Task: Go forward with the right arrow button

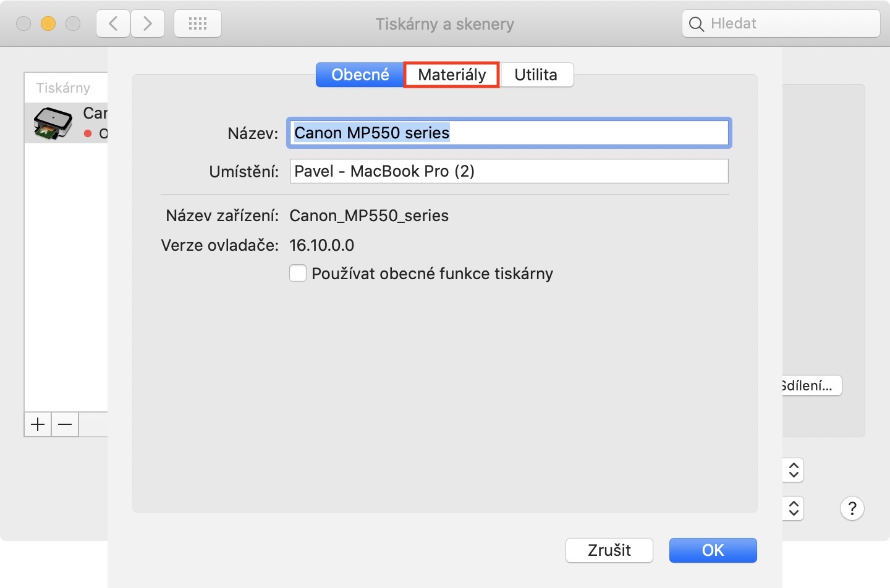Action: coord(148,24)
